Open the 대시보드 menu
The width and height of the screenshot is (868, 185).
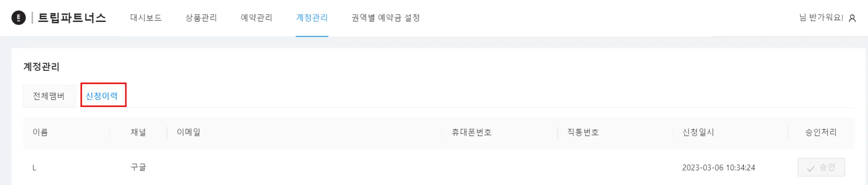point(146,18)
